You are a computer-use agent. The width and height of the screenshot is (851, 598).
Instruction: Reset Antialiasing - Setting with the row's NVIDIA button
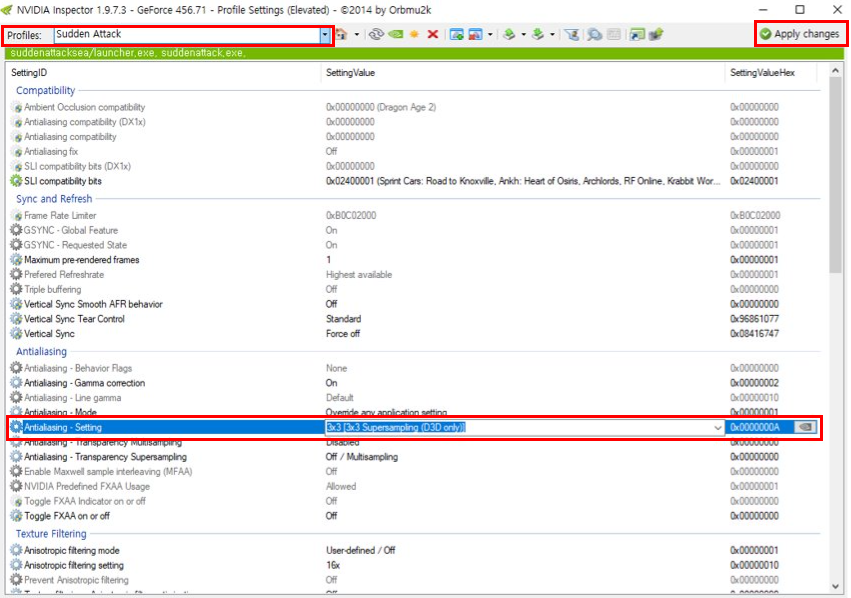806,427
